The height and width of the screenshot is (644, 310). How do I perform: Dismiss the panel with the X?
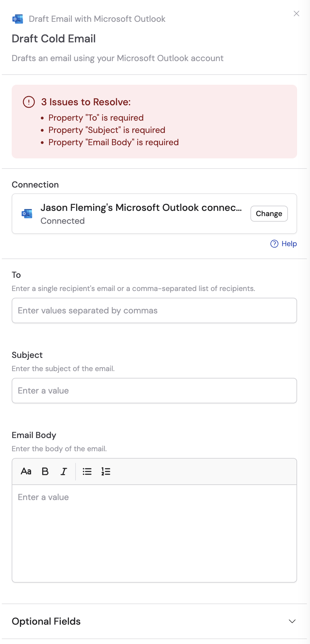coord(297,14)
